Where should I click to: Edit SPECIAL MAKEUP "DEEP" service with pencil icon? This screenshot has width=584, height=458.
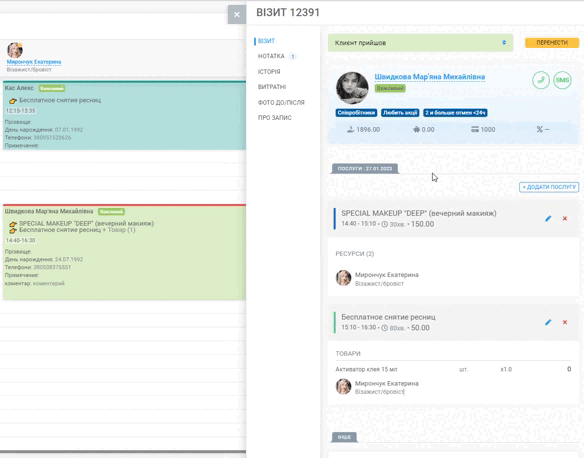click(x=548, y=219)
